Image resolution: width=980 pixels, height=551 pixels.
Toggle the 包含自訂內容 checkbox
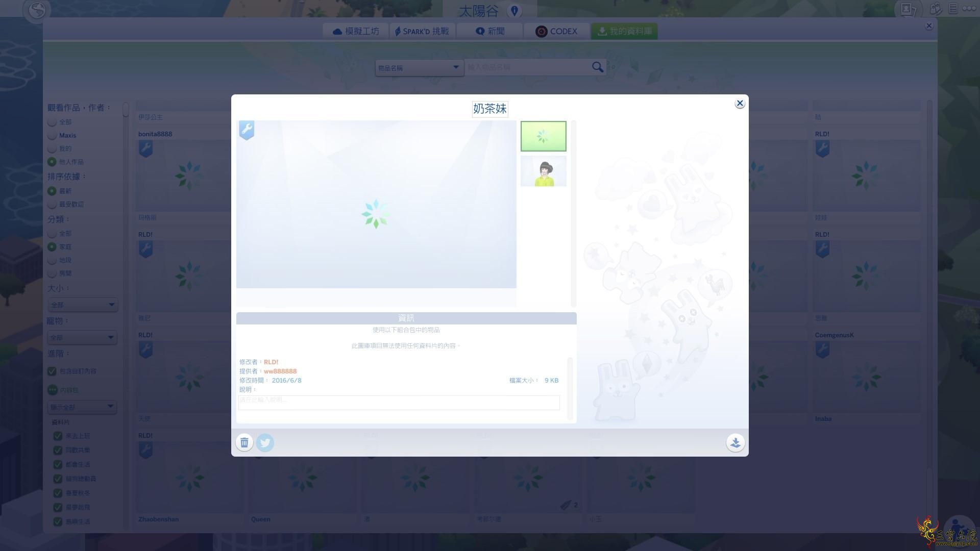point(52,371)
